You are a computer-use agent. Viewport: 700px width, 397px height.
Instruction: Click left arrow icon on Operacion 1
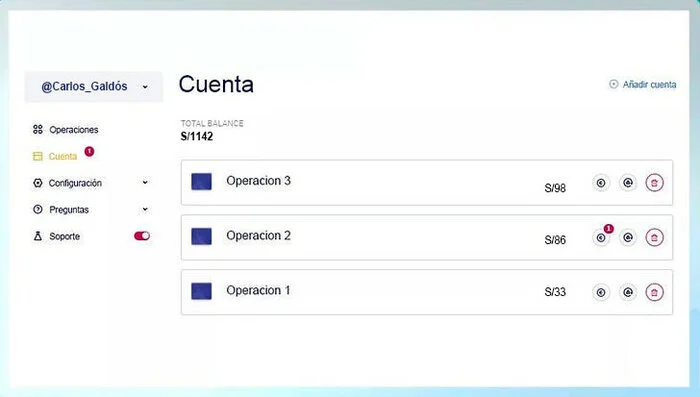click(601, 292)
